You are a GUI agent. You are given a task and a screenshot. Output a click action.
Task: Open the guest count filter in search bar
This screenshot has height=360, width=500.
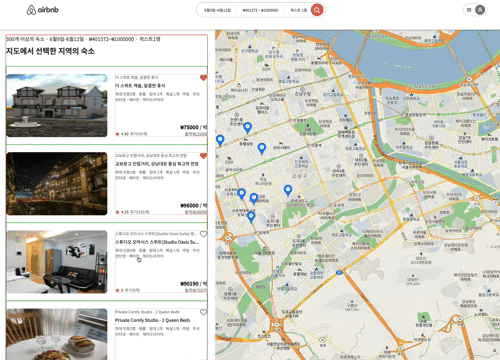click(298, 10)
